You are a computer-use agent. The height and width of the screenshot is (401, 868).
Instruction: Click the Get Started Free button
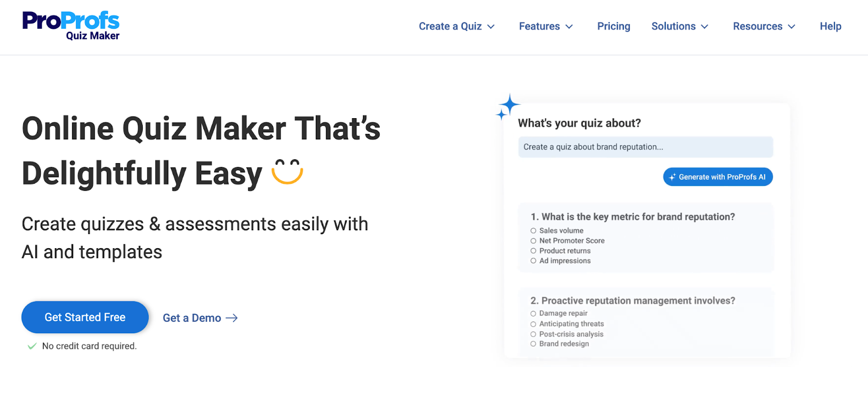tap(85, 317)
